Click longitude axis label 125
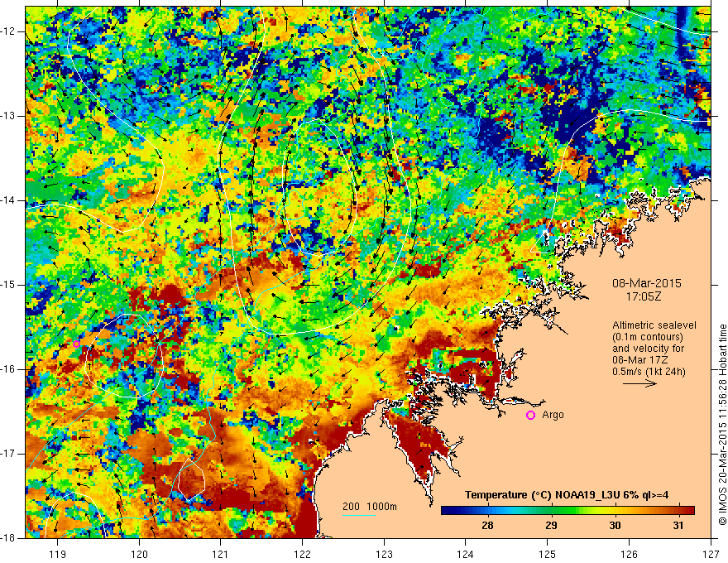This screenshot has width=728, height=563. (548, 554)
